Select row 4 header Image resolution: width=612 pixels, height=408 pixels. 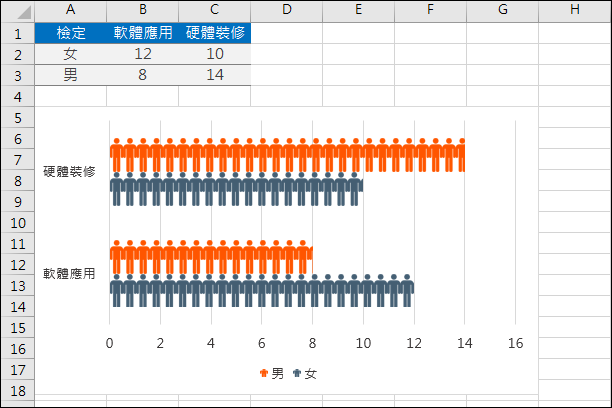click(x=18, y=96)
